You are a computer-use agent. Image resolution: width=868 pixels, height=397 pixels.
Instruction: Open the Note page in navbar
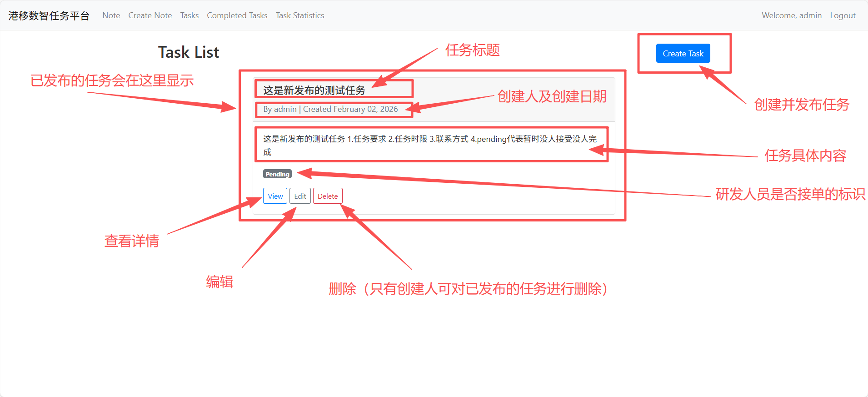pos(111,15)
